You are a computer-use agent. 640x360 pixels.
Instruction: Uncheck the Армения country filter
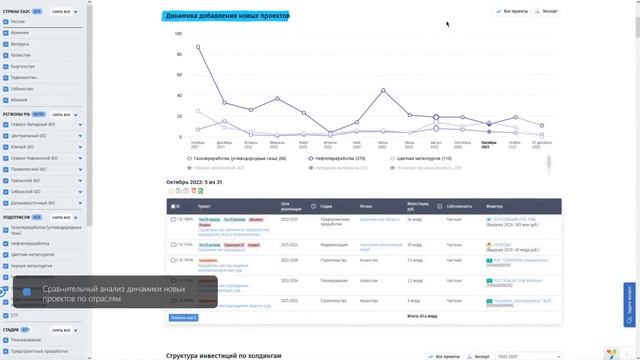[x=6, y=33]
